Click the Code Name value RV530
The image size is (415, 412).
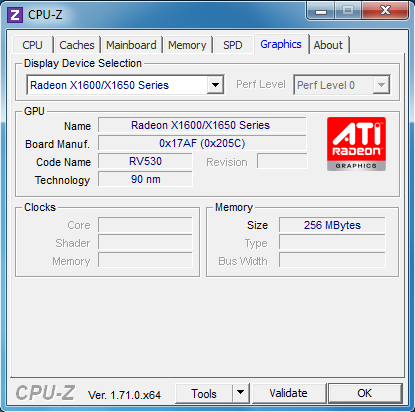pyautogui.click(x=145, y=161)
